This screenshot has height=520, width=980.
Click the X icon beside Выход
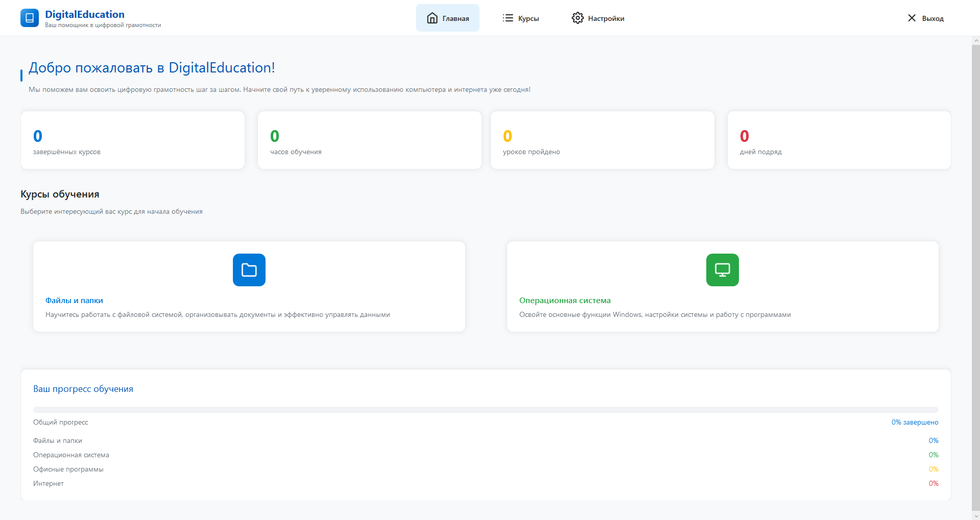(x=912, y=18)
